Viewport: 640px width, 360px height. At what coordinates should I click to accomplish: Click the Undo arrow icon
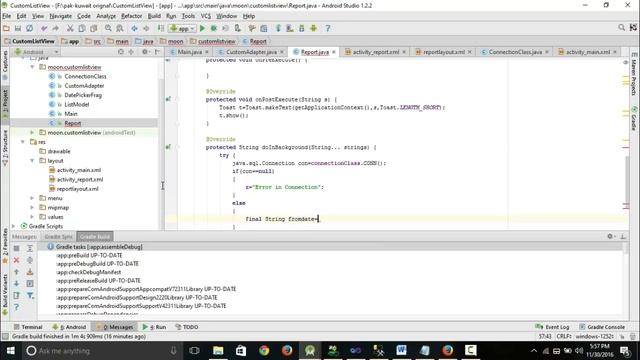point(44,28)
